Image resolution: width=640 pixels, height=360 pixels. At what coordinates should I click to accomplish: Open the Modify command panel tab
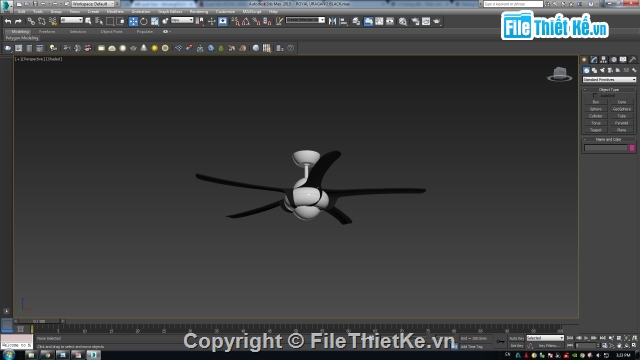point(594,60)
